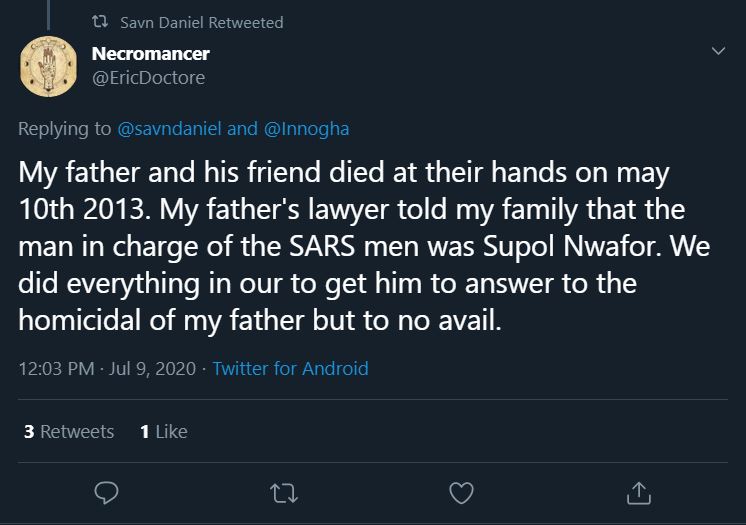View the 3 Retweets list
This screenshot has height=525, width=746.
tap(69, 431)
